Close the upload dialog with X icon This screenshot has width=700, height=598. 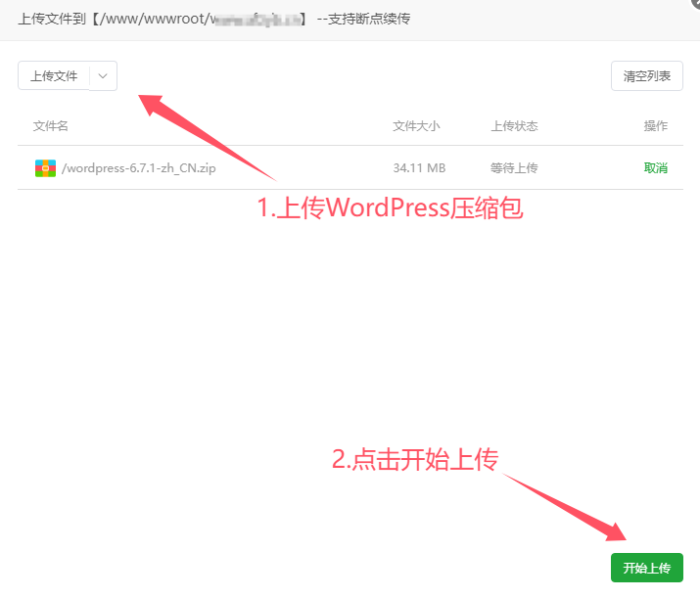coord(695,3)
